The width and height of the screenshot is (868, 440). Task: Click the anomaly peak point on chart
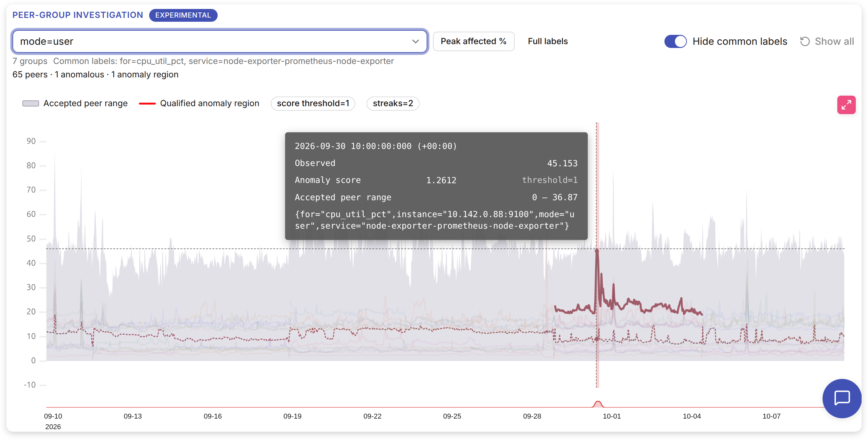[597, 251]
